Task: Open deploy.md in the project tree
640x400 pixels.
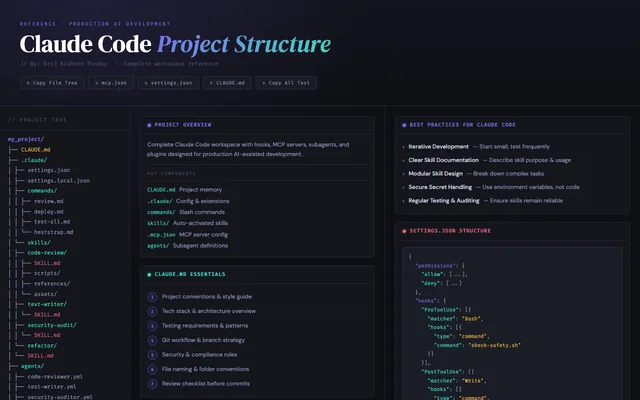Action: [x=49, y=212]
